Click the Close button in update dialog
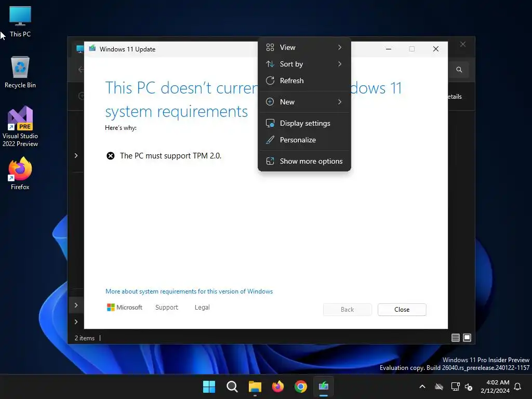The width and height of the screenshot is (532, 399). (402, 310)
